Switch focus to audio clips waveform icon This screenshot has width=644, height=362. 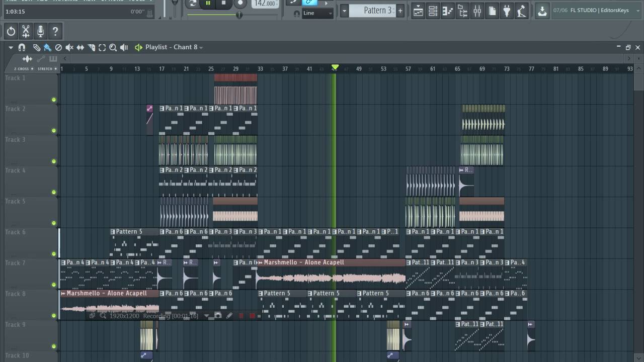[27, 59]
